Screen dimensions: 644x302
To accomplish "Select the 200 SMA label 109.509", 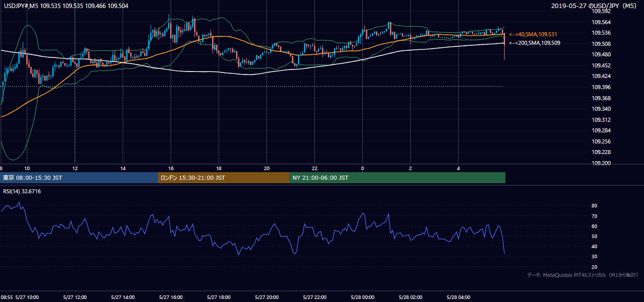I will [535, 43].
